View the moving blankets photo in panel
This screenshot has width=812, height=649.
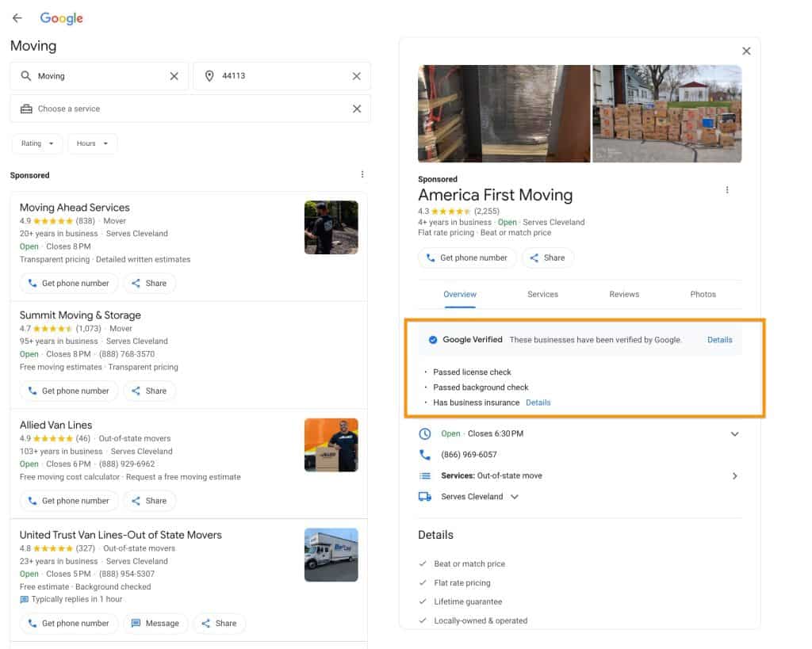504,113
